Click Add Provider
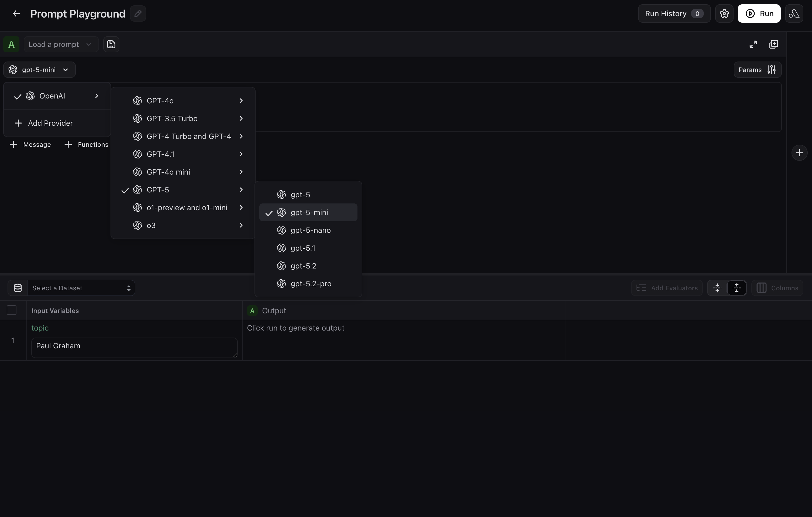This screenshot has height=517, width=812. tap(50, 123)
